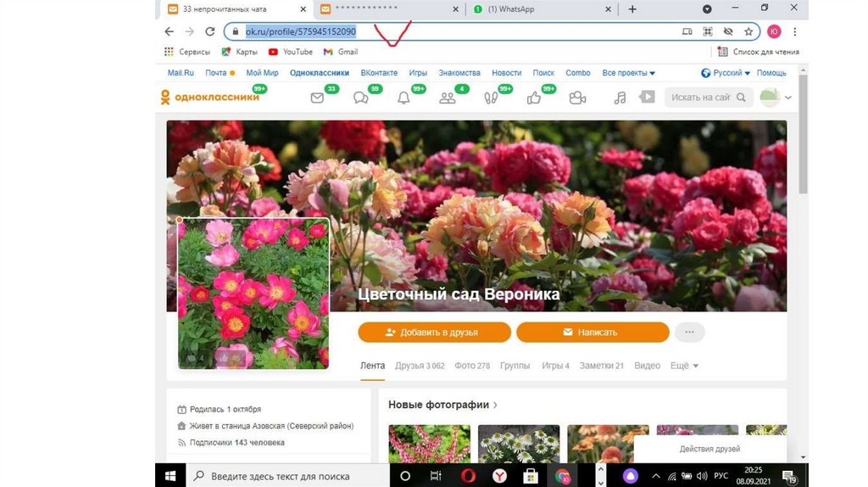Click the Написать button

point(593,332)
